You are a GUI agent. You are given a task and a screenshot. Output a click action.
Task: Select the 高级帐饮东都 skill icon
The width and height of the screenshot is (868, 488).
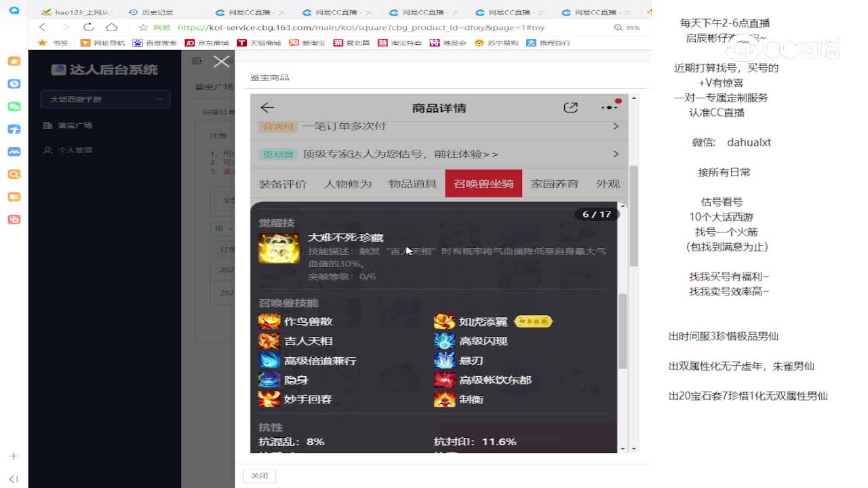(444, 380)
